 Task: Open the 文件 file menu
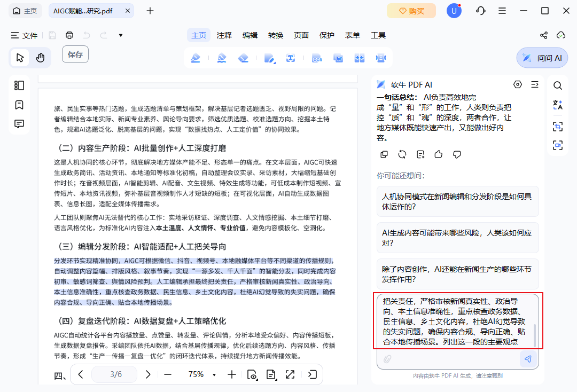coord(24,35)
